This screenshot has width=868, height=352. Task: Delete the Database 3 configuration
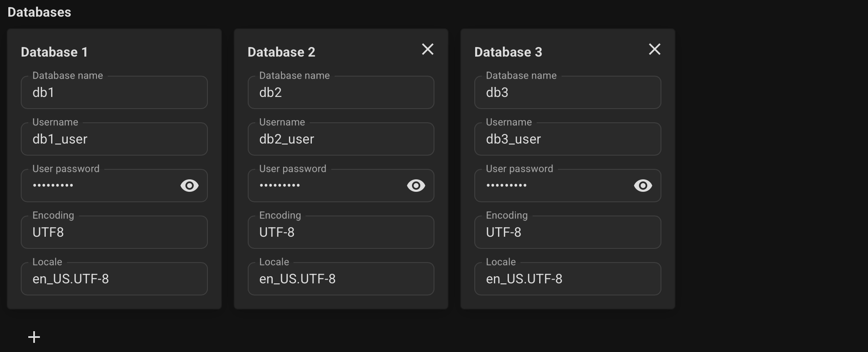[654, 49]
